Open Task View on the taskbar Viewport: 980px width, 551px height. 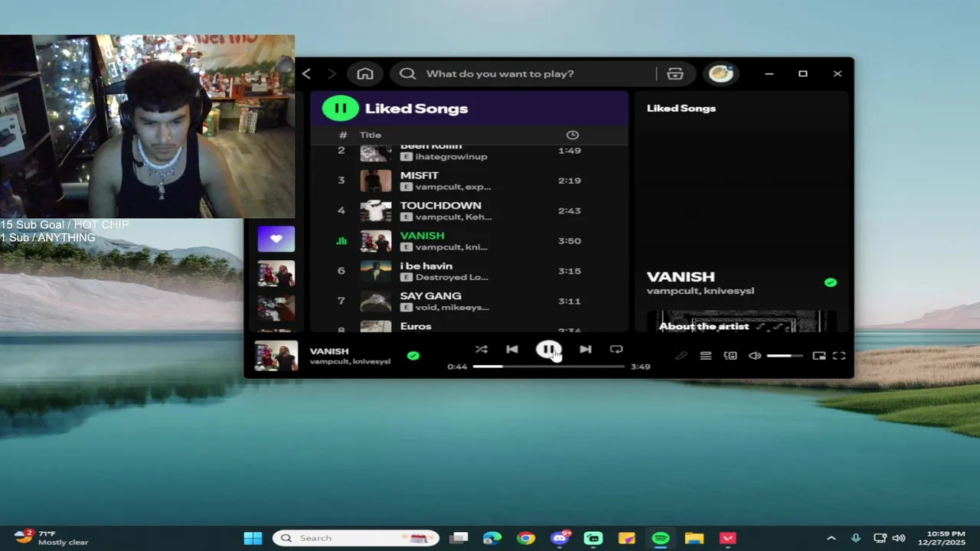(x=459, y=538)
